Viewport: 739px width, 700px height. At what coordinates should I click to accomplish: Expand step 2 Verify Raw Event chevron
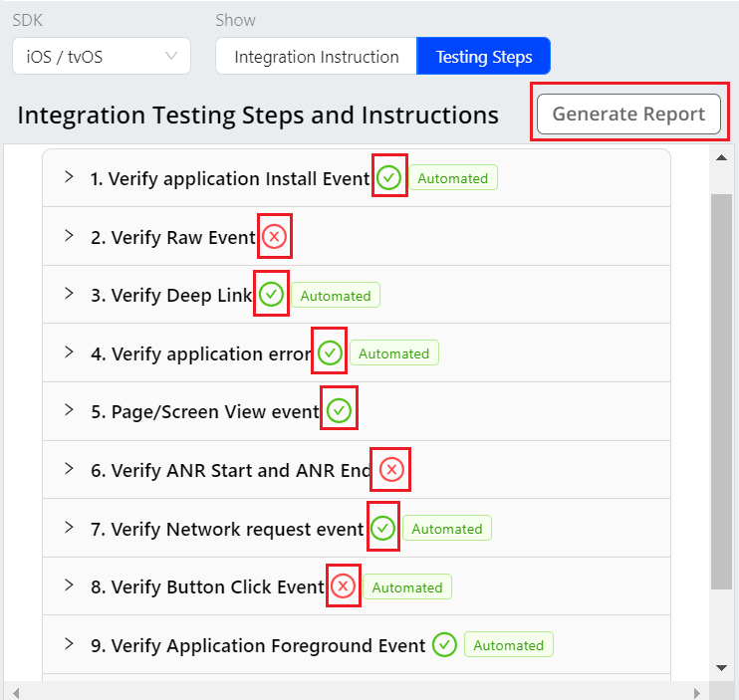click(69, 236)
